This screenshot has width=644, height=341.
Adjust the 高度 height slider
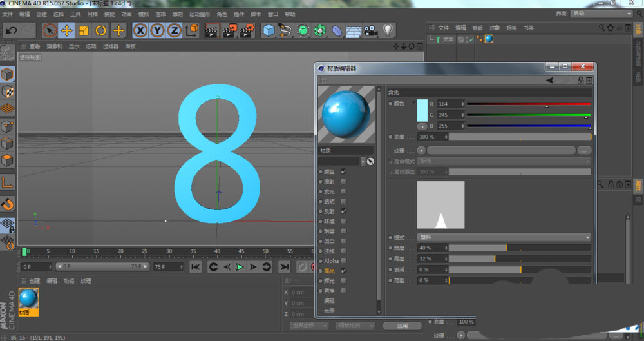click(x=520, y=258)
